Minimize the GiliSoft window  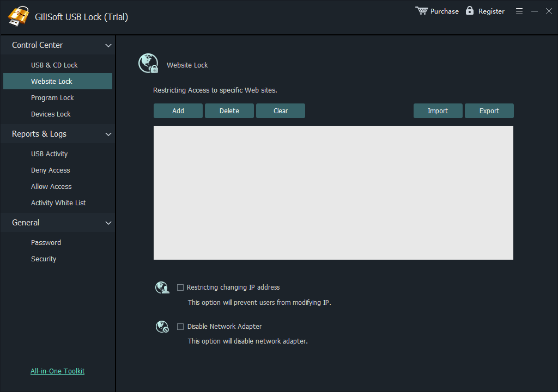coord(535,11)
